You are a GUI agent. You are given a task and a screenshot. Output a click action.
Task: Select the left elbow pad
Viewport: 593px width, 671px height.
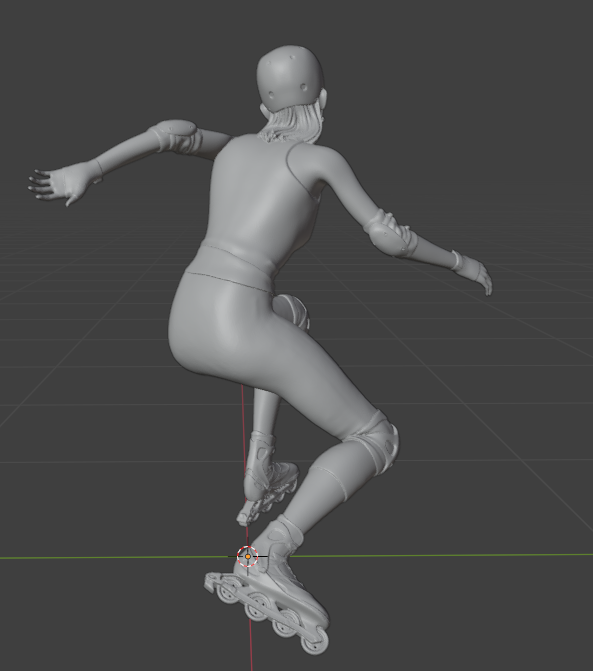176,135
